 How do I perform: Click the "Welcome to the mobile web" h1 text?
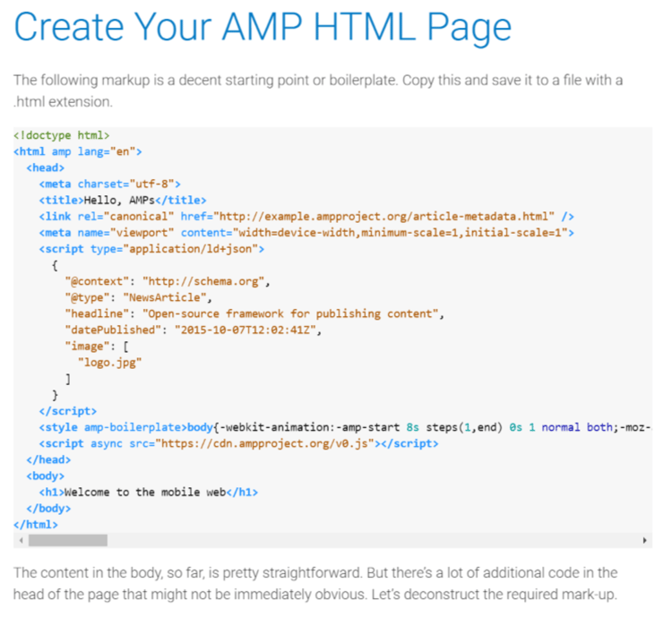143,492
